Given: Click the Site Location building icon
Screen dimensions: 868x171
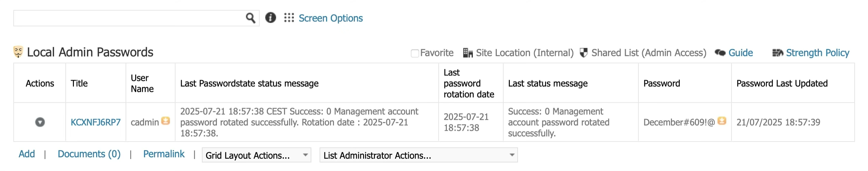Looking at the screenshot, I should (468, 53).
